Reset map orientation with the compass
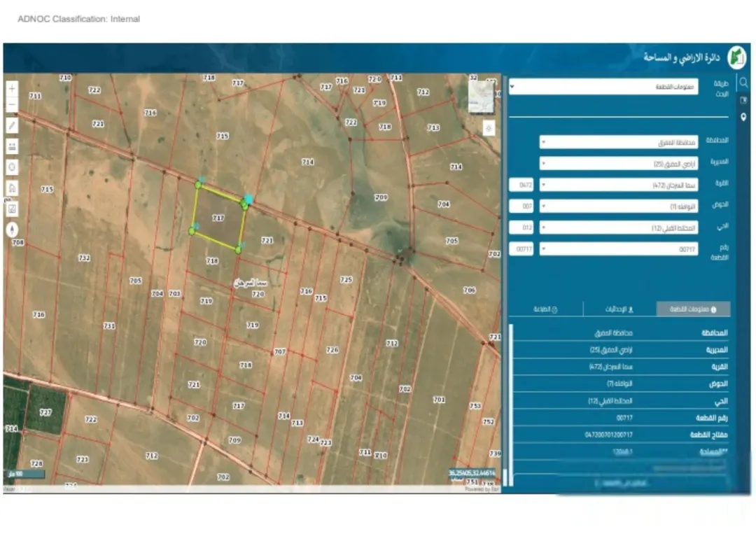The image size is (756, 534). [12, 230]
